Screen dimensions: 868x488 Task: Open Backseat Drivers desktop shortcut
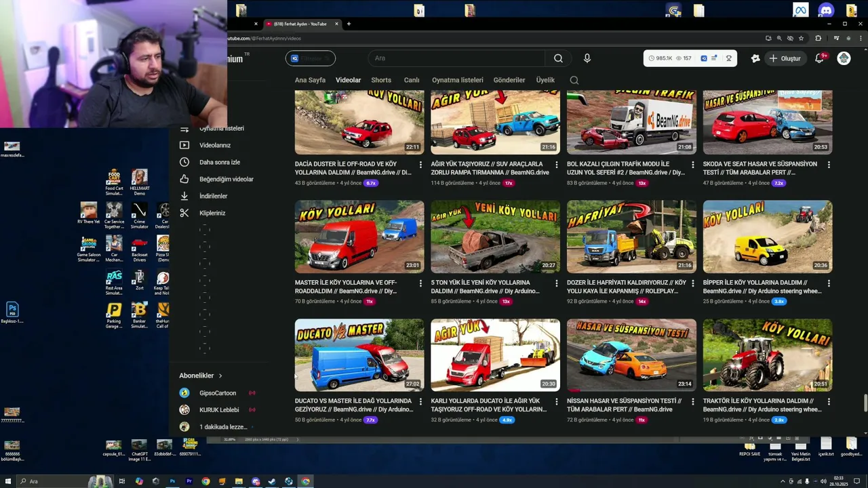pyautogui.click(x=140, y=249)
